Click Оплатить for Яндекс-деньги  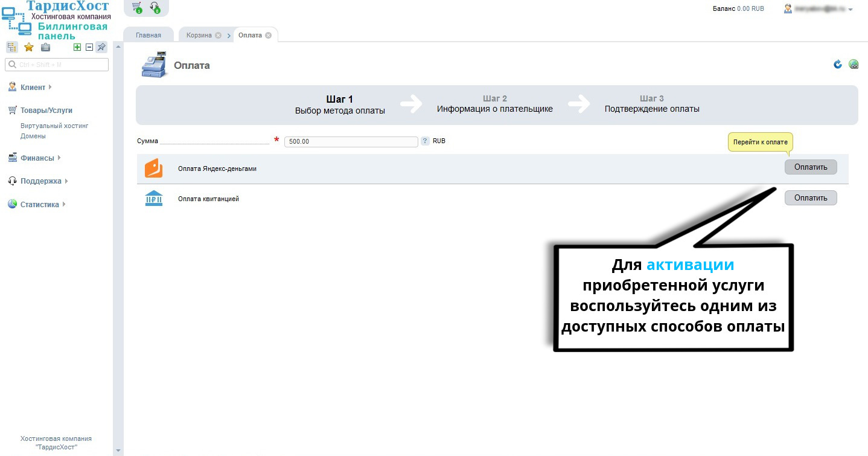tap(811, 167)
